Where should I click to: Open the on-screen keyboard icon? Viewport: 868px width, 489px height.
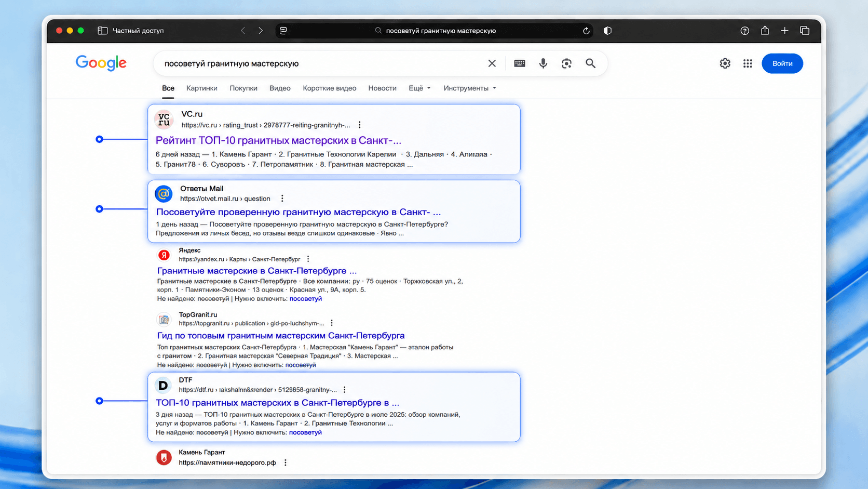pyautogui.click(x=520, y=63)
